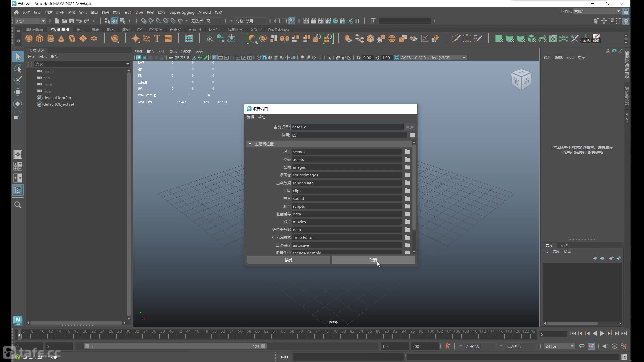Create a polygon cone from shelf

coord(61,39)
